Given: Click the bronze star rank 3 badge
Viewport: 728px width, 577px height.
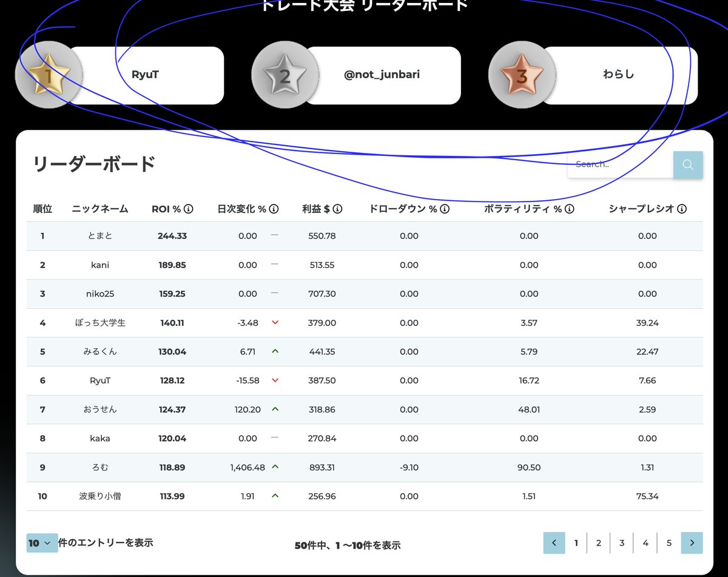Looking at the screenshot, I should [522, 76].
